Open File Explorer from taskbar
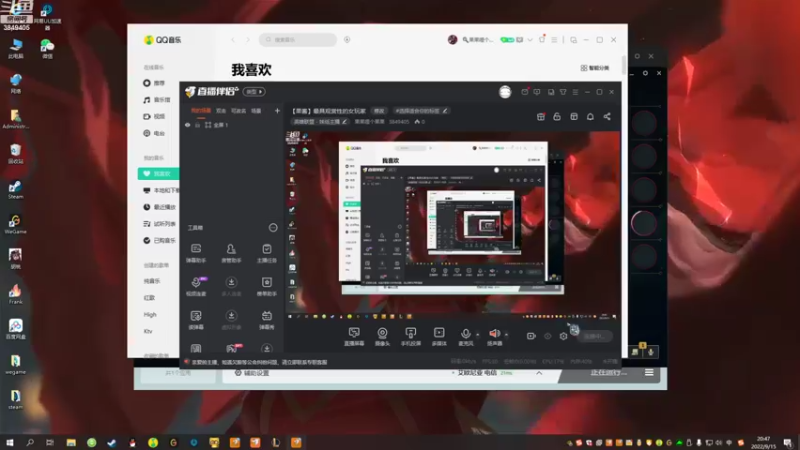Image resolution: width=800 pixels, height=450 pixels. pos(71,442)
